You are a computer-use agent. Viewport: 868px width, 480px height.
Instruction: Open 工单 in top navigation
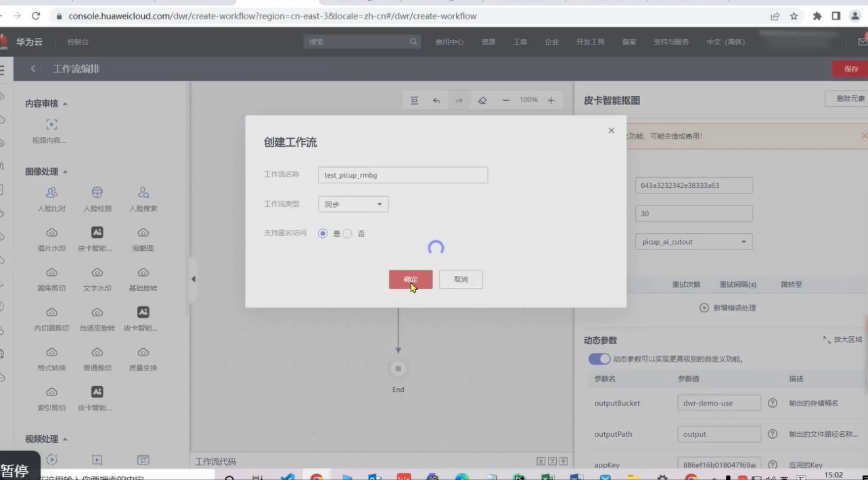[x=520, y=42]
